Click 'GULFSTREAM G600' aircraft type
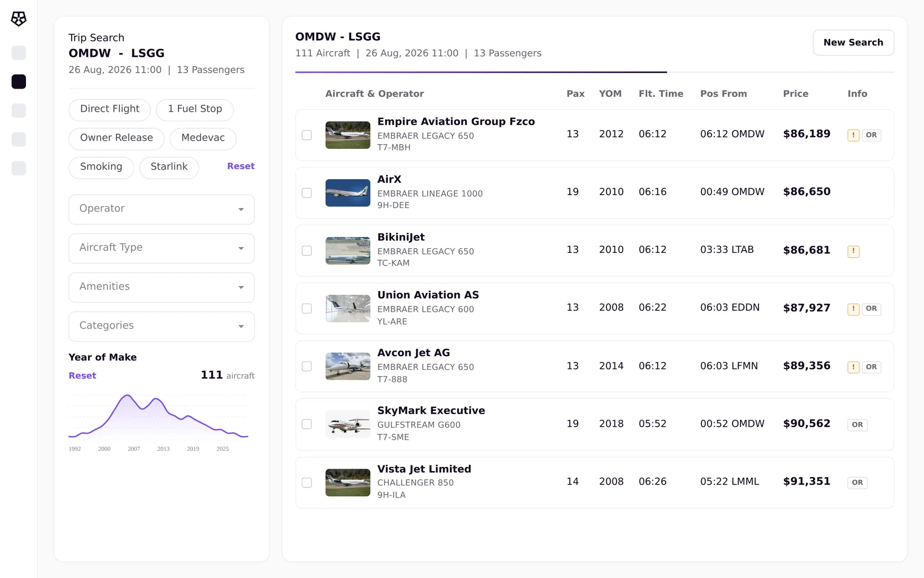This screenshot has width=924, height=578. [x=419, y=425]
